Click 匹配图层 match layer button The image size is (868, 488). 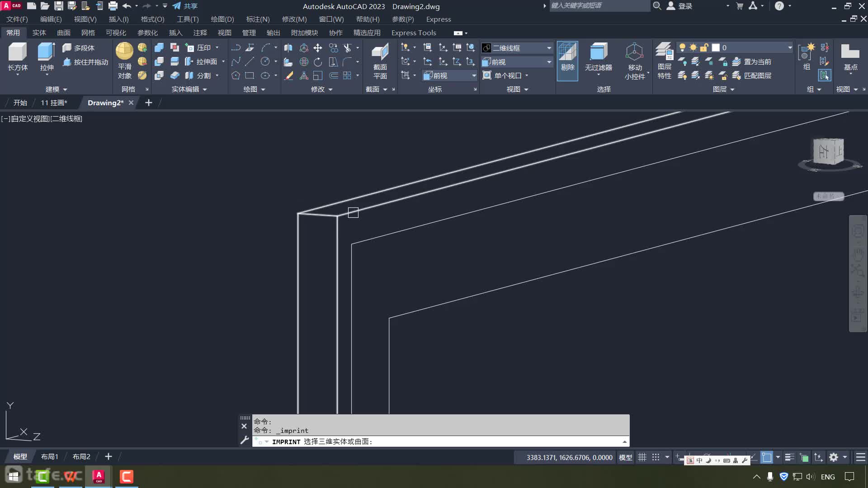tap(752, 75)
